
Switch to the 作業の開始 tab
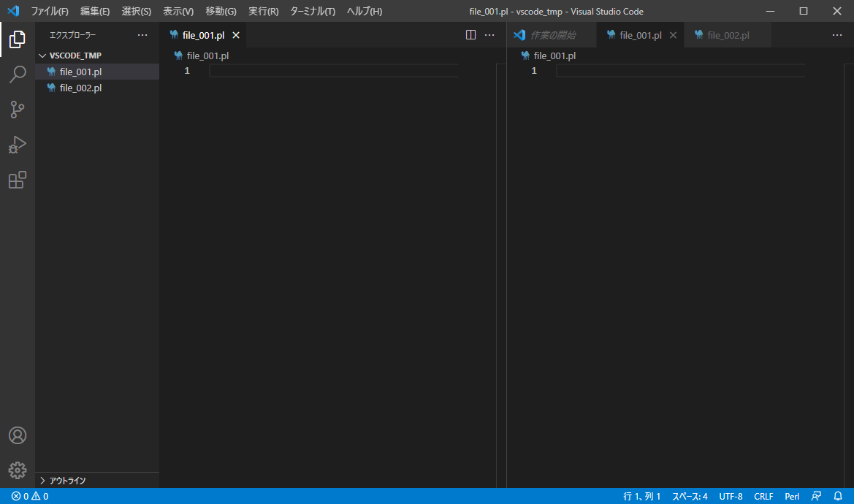point(552,35)
